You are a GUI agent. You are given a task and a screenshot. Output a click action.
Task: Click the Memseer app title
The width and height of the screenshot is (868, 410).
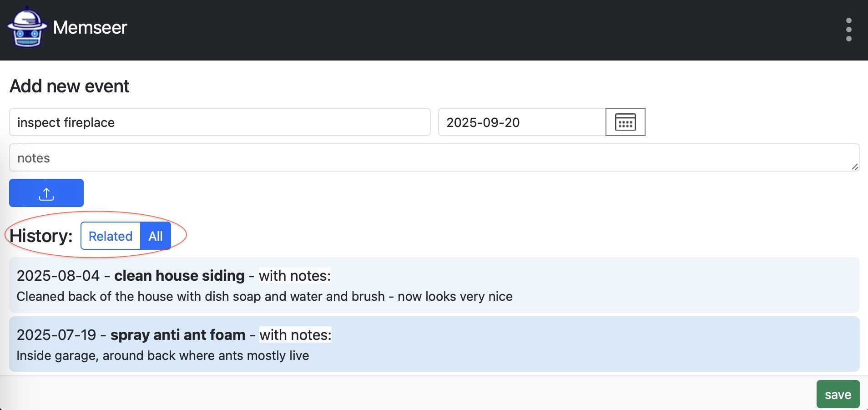click(x=90, y=28)
